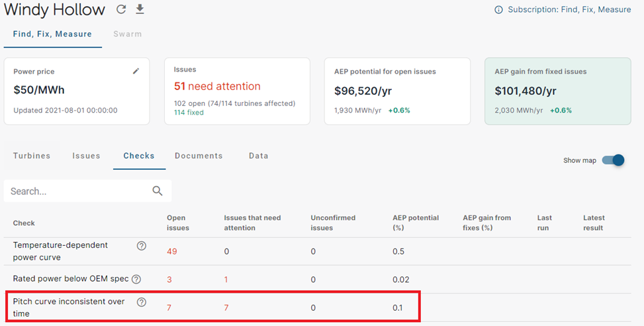Select the Pitch curve inconsistent over time row
Viewport: 644px width, 326px height.
pos(212,307)
